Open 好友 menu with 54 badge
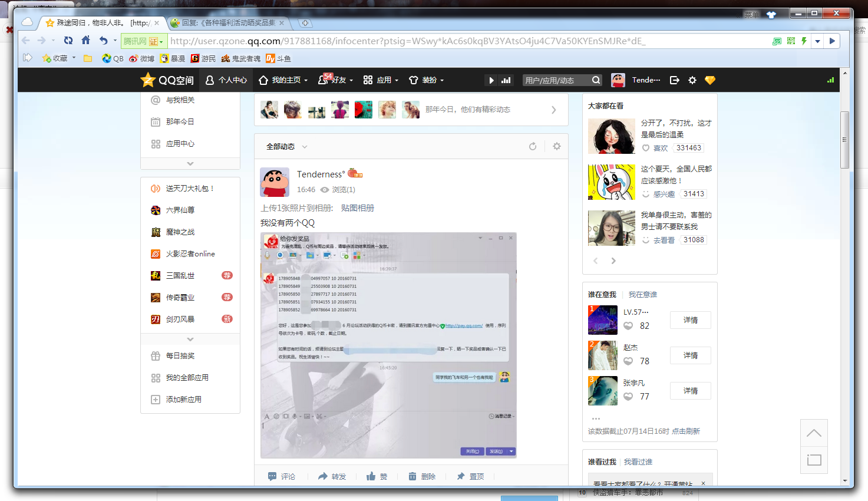Screen dimensions: 868x501 pos(335,80)
